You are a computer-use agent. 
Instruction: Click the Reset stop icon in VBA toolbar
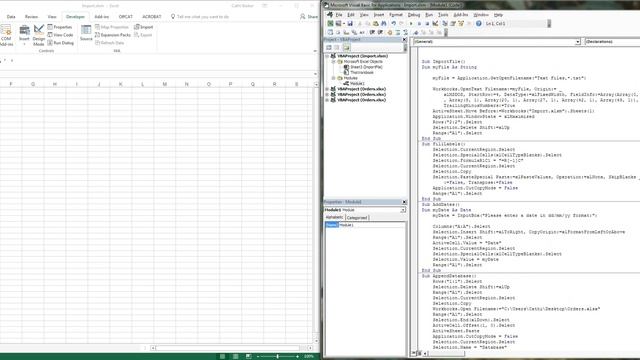(x=427, y=24)
